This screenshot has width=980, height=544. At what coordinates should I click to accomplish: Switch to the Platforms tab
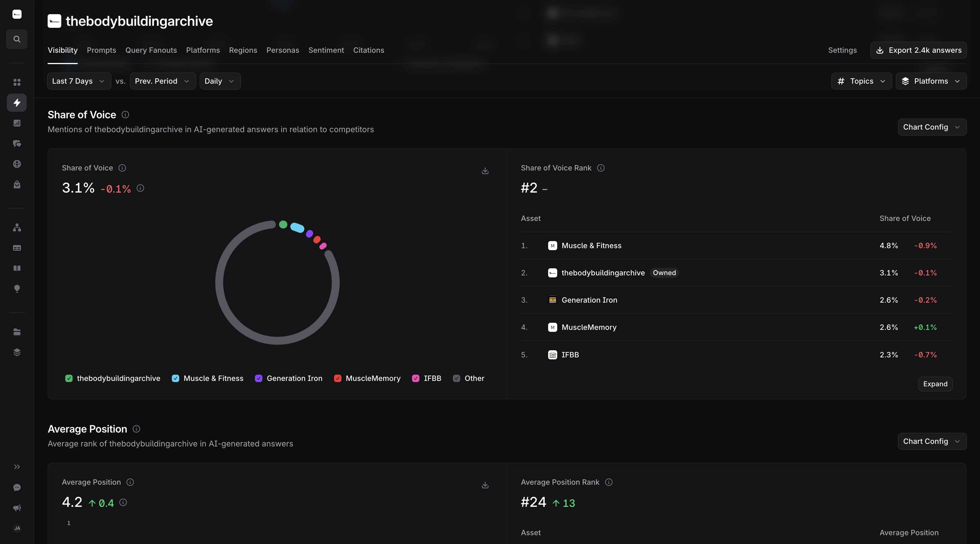click(203, 50)
